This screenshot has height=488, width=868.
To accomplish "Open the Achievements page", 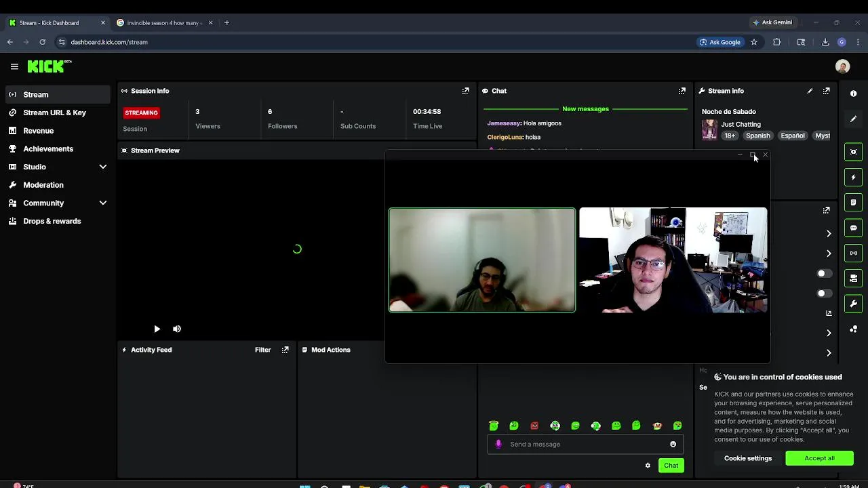I will [57, 148].
